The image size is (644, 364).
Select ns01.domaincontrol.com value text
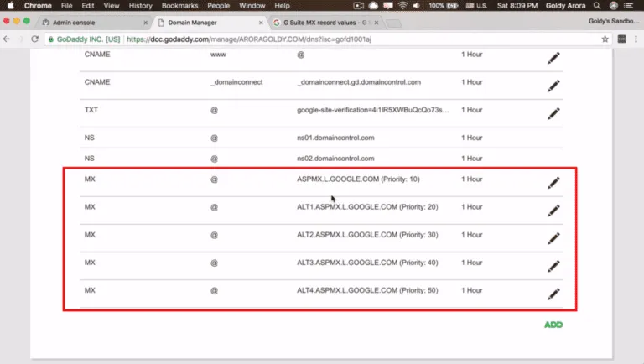335,138
